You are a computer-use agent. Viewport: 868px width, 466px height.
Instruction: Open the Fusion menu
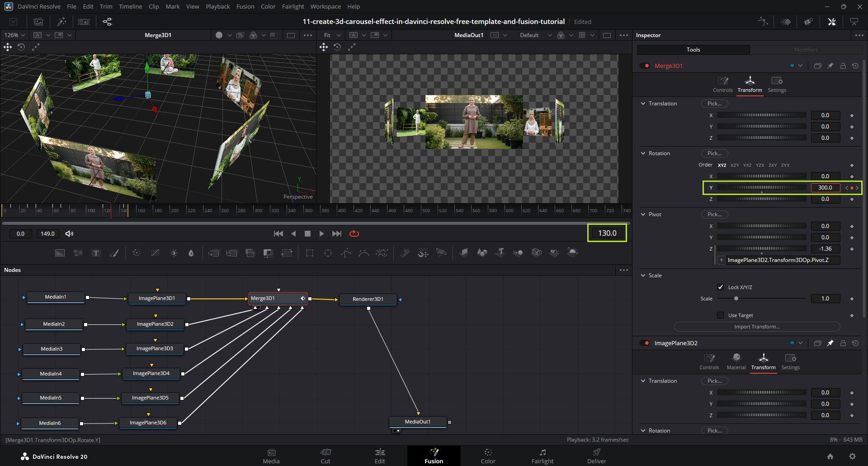245,6
